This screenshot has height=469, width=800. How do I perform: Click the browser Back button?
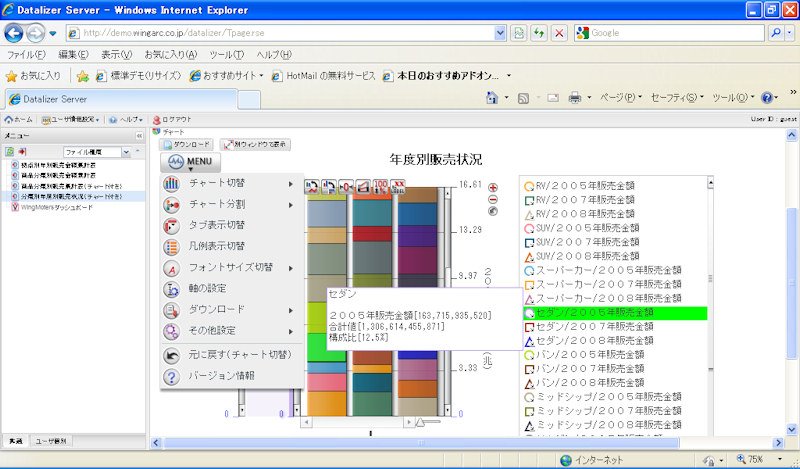click(x=14, y=33)
